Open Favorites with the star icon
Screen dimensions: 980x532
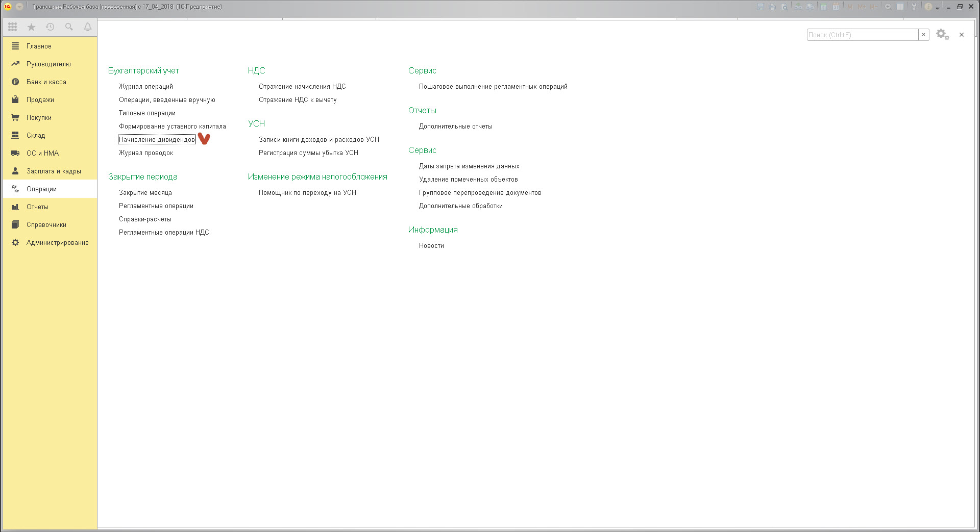(x=31, y=27)
